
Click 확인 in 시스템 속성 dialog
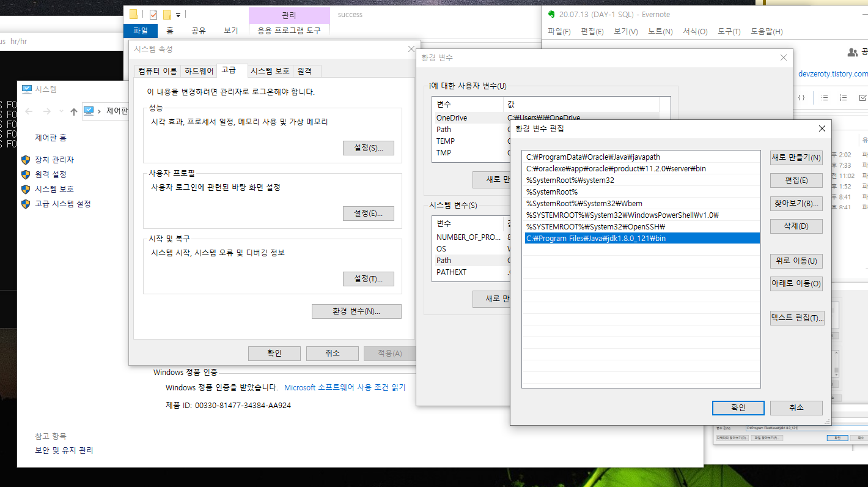274,353
